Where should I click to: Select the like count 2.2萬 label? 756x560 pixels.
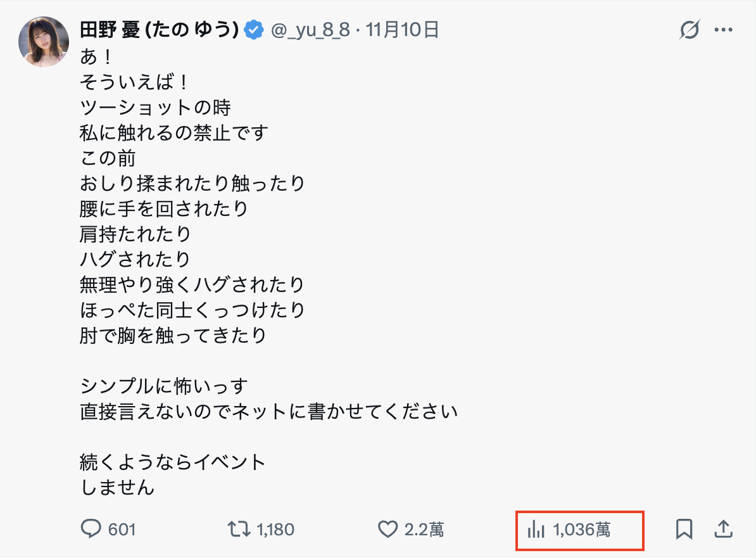coord(425,529)
